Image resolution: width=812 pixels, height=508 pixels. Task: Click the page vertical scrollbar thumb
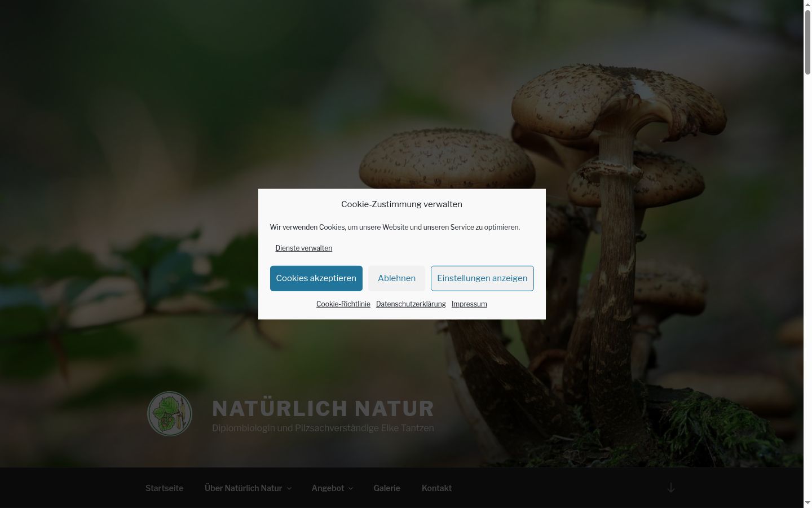point(807,42)
